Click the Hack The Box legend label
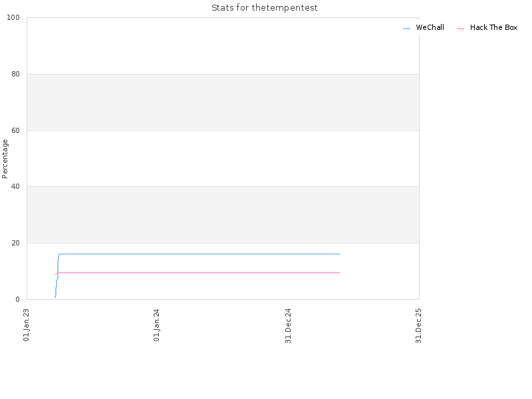Screen dimensions: 532x399 [x=493, y=27]
